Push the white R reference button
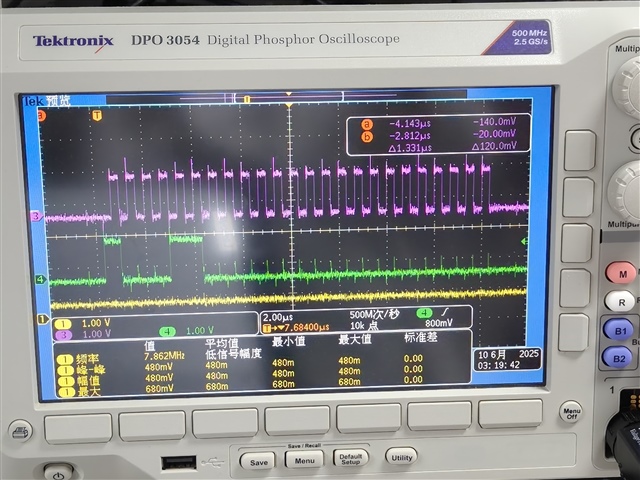Screen dimensions: 640x480 click(x=621, y=302)
